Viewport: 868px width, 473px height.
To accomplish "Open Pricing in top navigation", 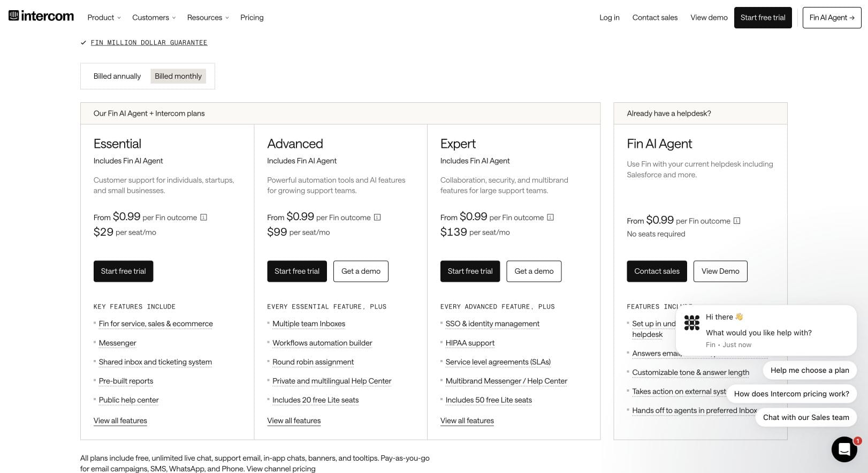I will click(x=252, y=17).
